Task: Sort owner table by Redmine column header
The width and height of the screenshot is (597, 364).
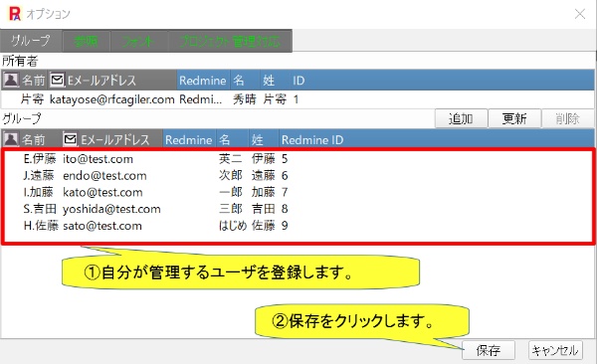Action: [203, 81]
